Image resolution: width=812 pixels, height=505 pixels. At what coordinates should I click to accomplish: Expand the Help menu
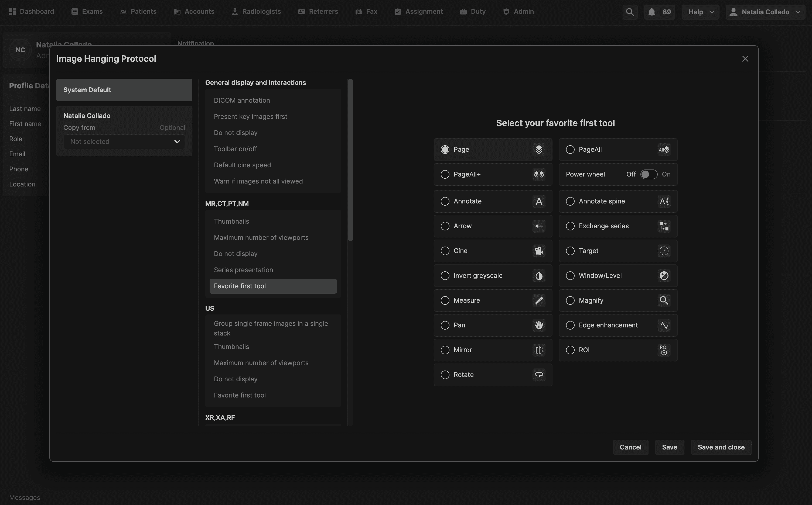(700, 12)
